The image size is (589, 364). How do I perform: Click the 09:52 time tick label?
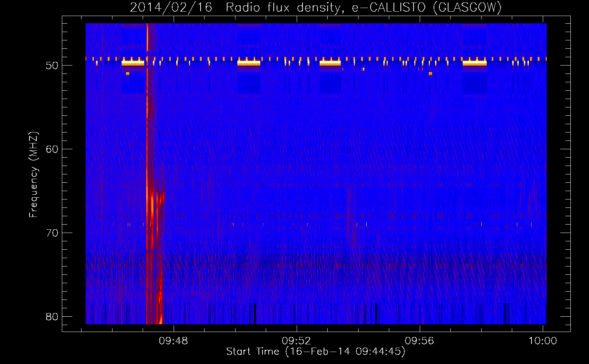[296, 341]
